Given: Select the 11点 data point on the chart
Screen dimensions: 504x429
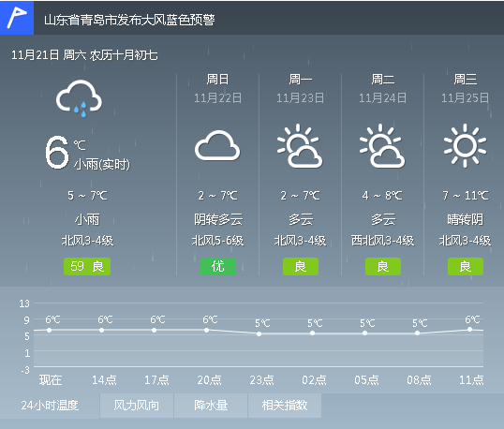Looking at the screenshot, I should pos(470,330).
